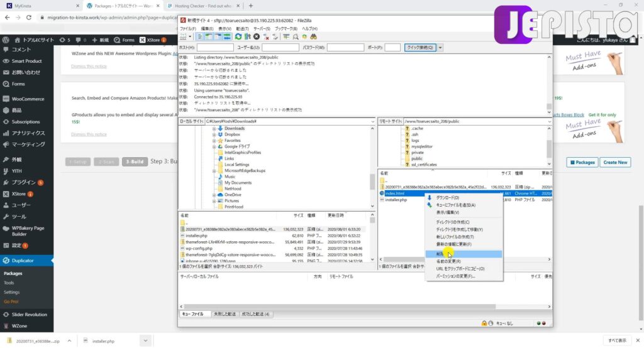Select the public folder in remote tree
The image size is (644, 348).
(416, 158)
